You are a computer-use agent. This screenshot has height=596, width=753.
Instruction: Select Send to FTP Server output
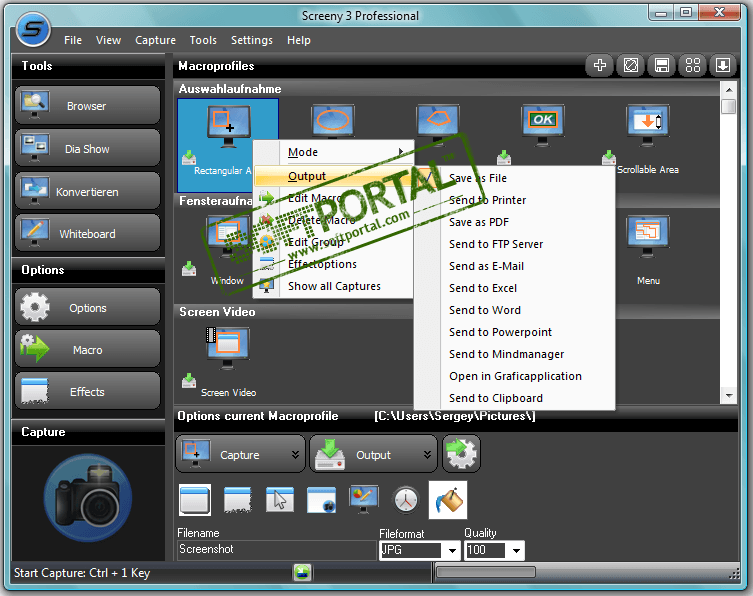pyautogui.click(x=514, y=244)
